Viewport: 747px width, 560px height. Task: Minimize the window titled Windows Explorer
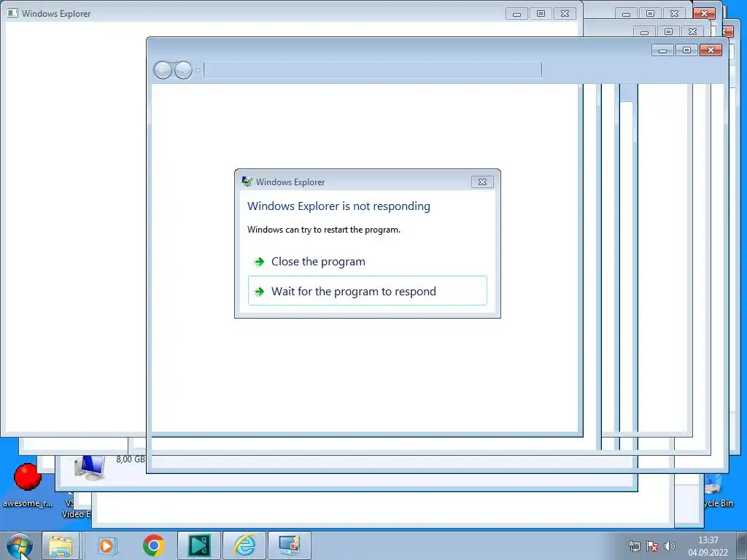pyautogui.click(x=516, y=14)
